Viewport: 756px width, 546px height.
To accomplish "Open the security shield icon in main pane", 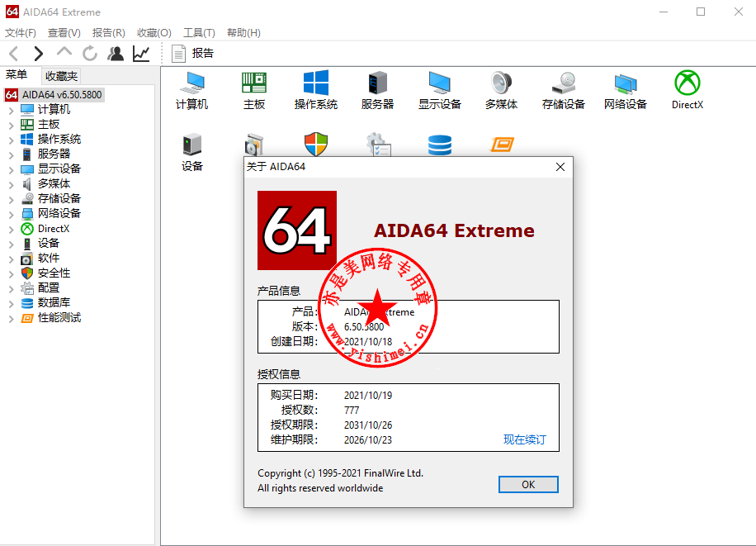I will click(316, 145).
